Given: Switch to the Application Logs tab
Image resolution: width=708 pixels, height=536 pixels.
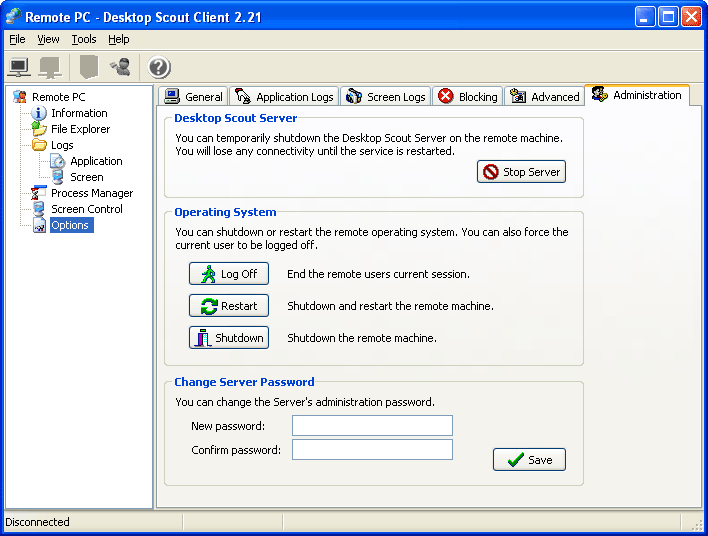Looking at the screenshot, I should [x=284, y=97].
